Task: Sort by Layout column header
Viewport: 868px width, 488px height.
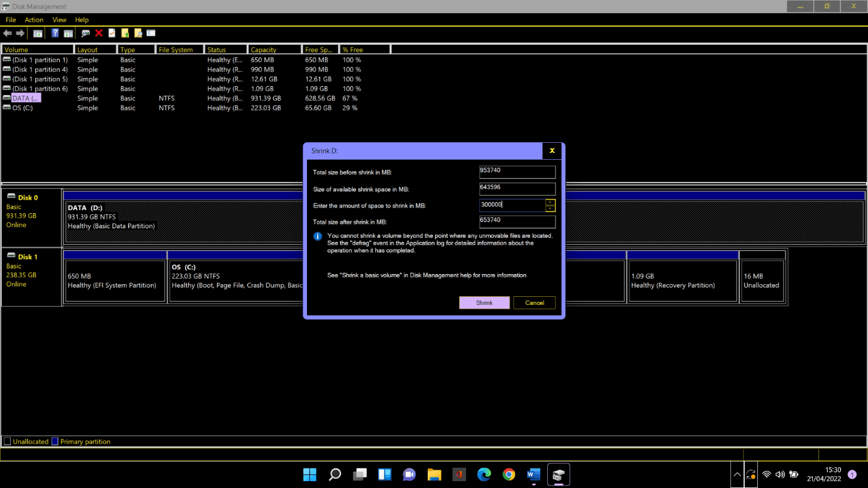Action: tap(96, 49)
